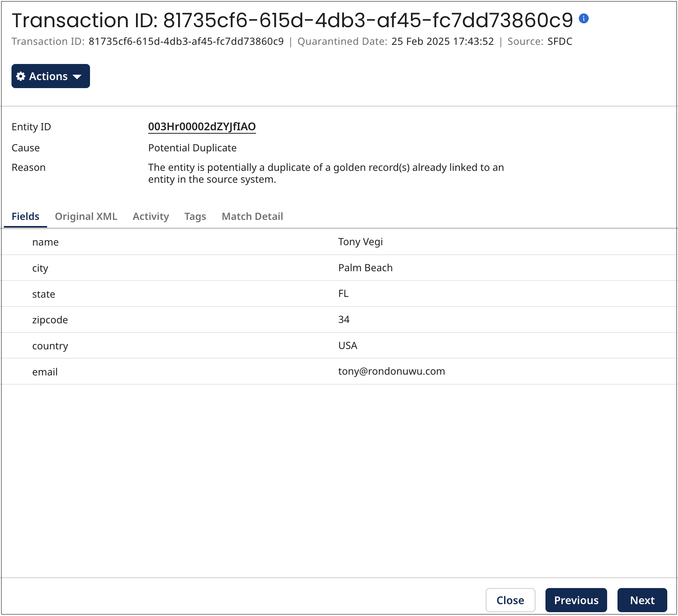Go to the Previous transaction
Image resolution: width=678 pixels, height=616 pixels.
click(576, 600)
